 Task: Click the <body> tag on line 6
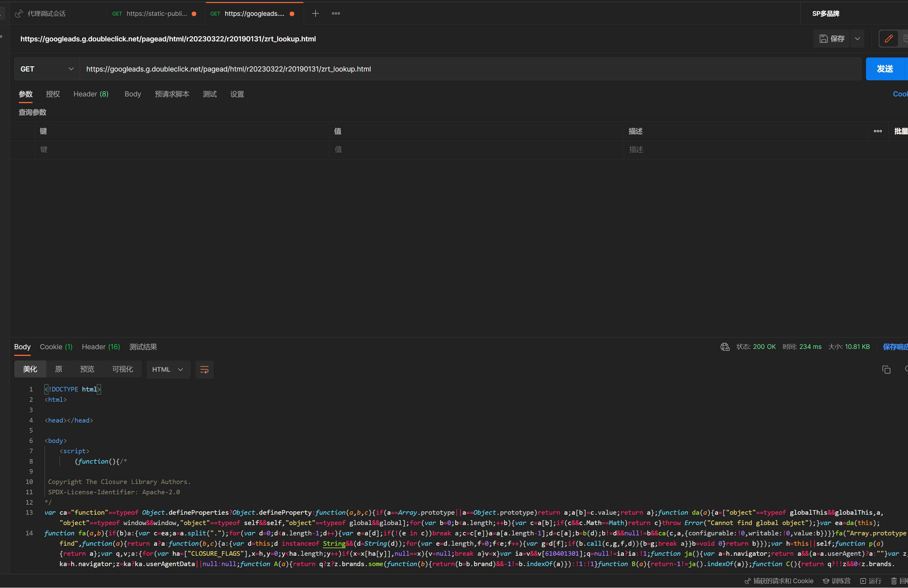pos(56,441)
